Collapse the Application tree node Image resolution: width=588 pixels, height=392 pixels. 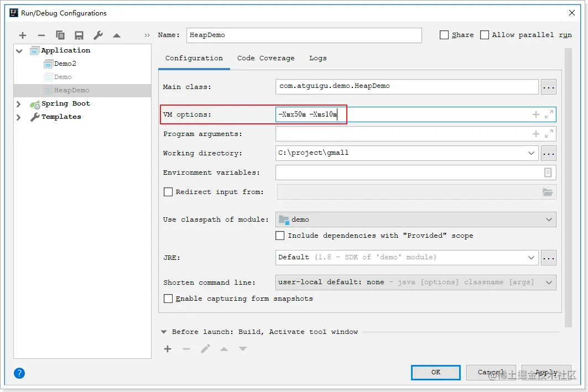coord(19,51)
